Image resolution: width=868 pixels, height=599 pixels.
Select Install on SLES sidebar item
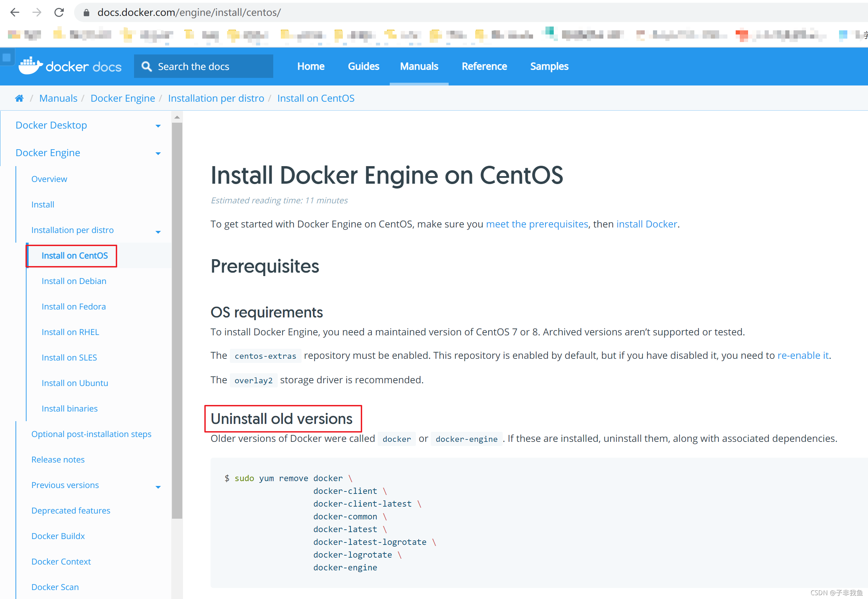click(x=69, y=358)
